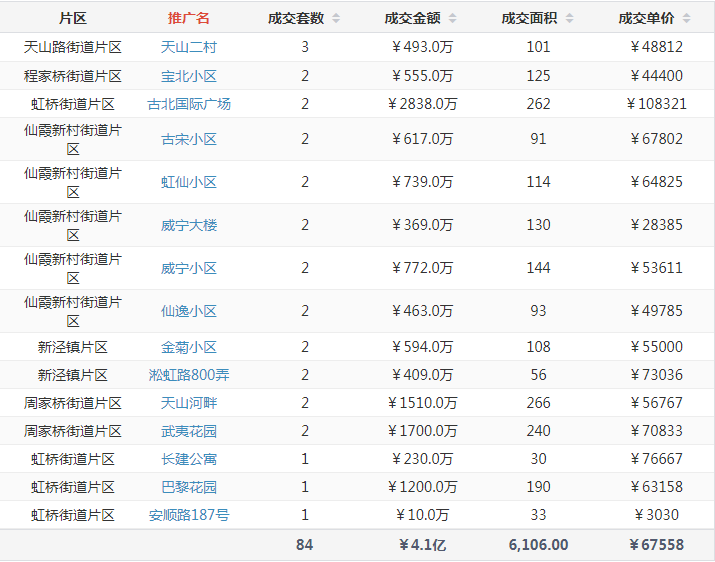This screenshot has height=562, width=715.
Task: Select 仙霞新村街道片区 in the 古宋小区 row
Action: pos(73,140)
